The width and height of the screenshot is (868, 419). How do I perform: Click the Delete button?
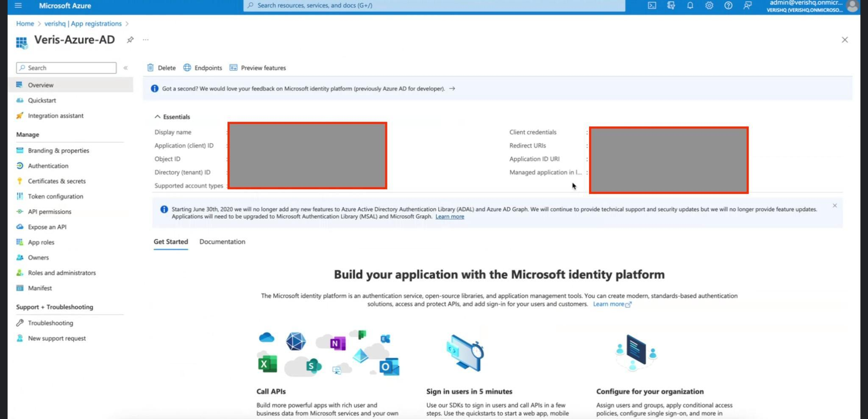[x=161, y=68]
